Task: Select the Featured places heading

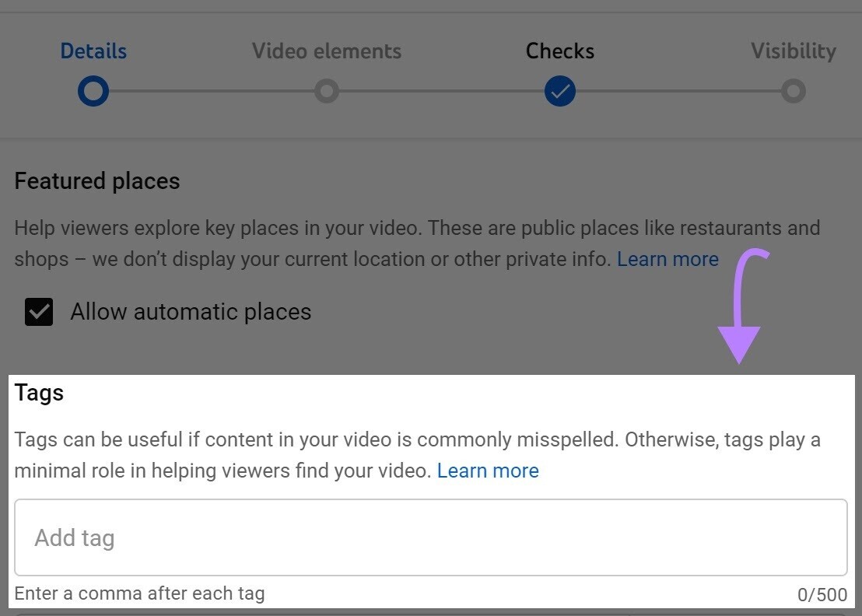Action: click(x=97, y=180)
